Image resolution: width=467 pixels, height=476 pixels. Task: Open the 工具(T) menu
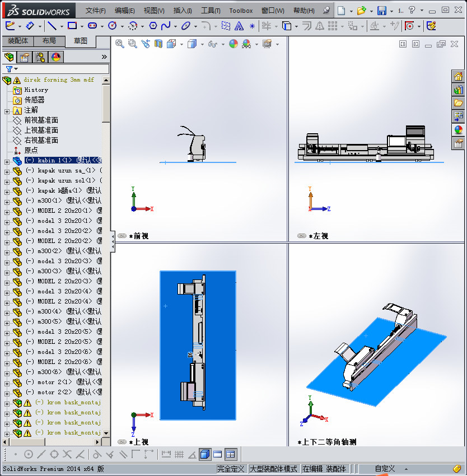point(211,11)
